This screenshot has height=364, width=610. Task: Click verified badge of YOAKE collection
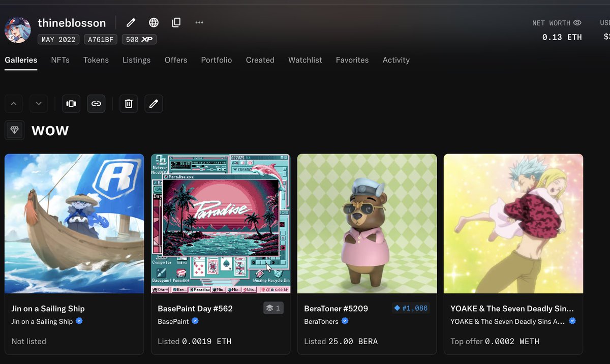(572, 321)
